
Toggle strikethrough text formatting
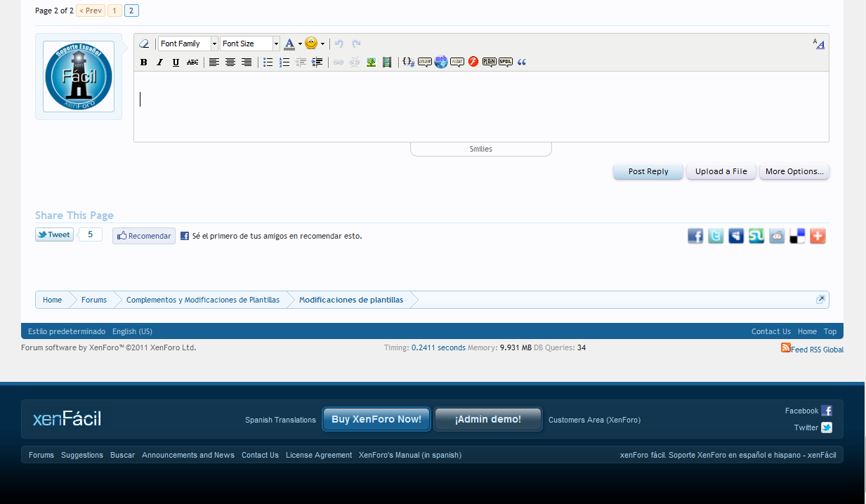coord(192,62)
